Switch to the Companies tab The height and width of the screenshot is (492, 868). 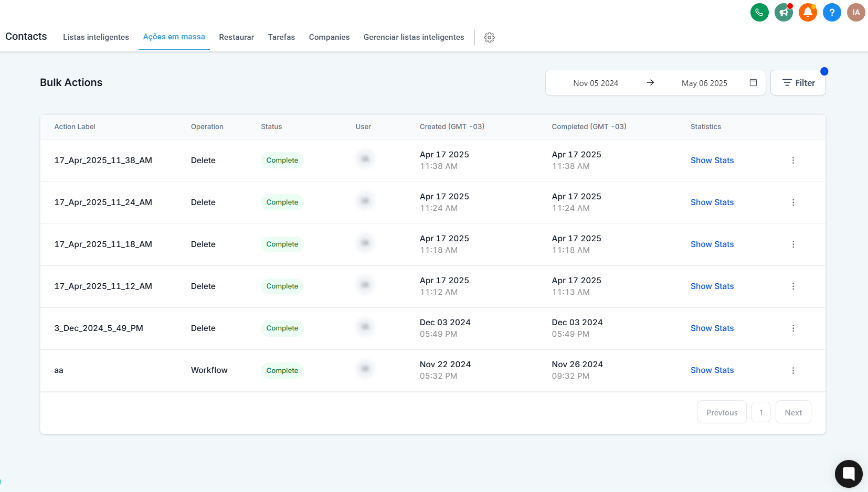click(329, 37)
